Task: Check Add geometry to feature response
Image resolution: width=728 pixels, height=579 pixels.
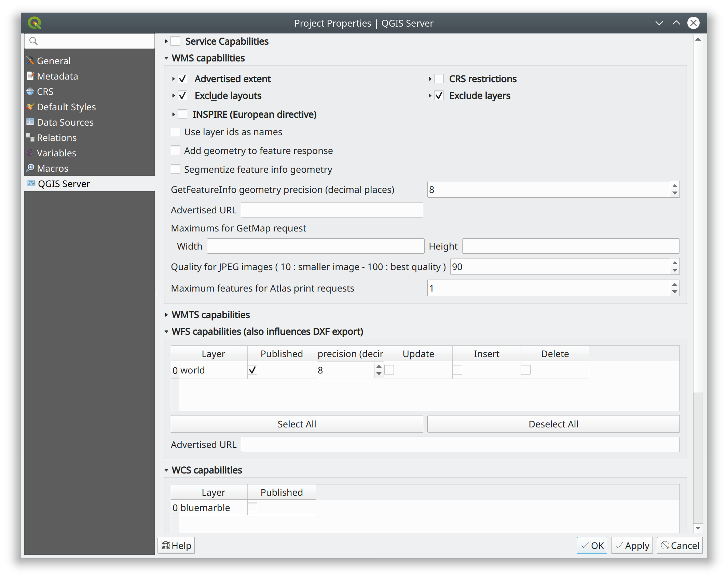Action: click(x=176, y=151)
